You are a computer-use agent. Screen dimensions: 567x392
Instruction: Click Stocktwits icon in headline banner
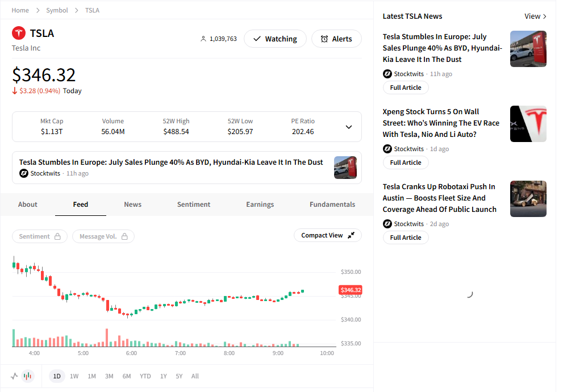pyautogui.click(x=24, y=173)
